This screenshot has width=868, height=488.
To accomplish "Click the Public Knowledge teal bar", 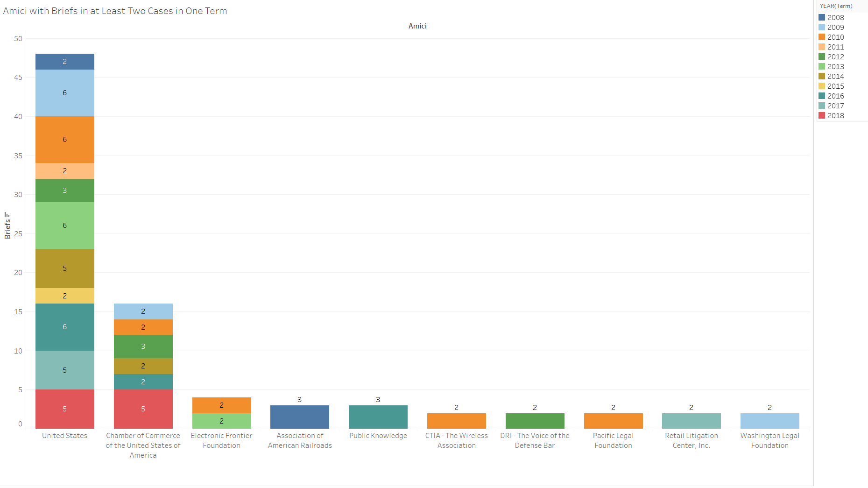I will 378,417.
